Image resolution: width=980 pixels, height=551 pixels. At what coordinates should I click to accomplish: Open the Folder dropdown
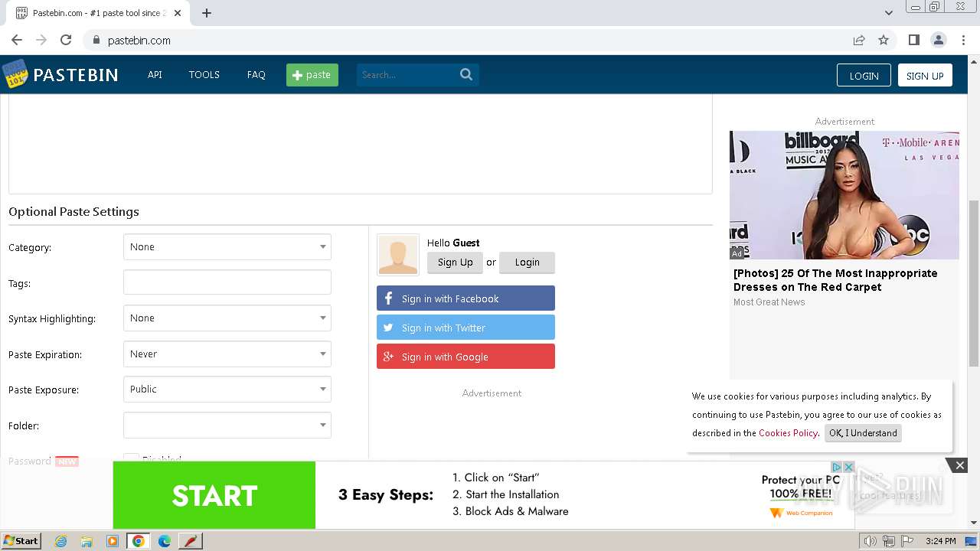click(x=227, y=425)
